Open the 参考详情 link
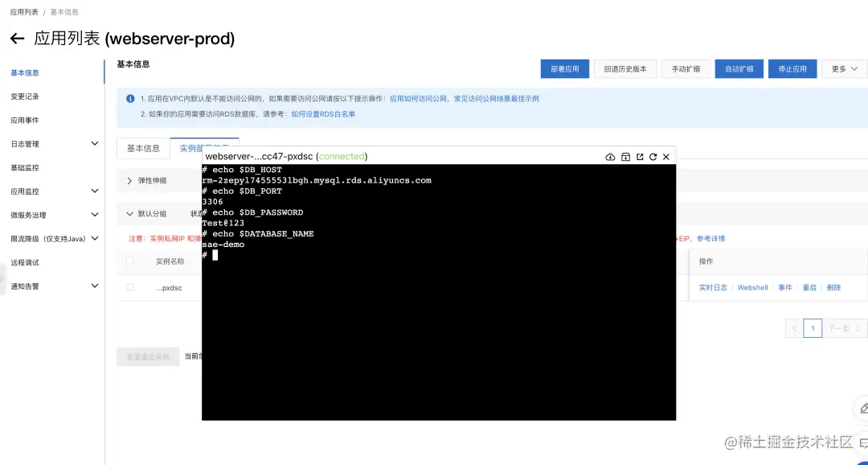868x465 pixels. coord(710,239)
